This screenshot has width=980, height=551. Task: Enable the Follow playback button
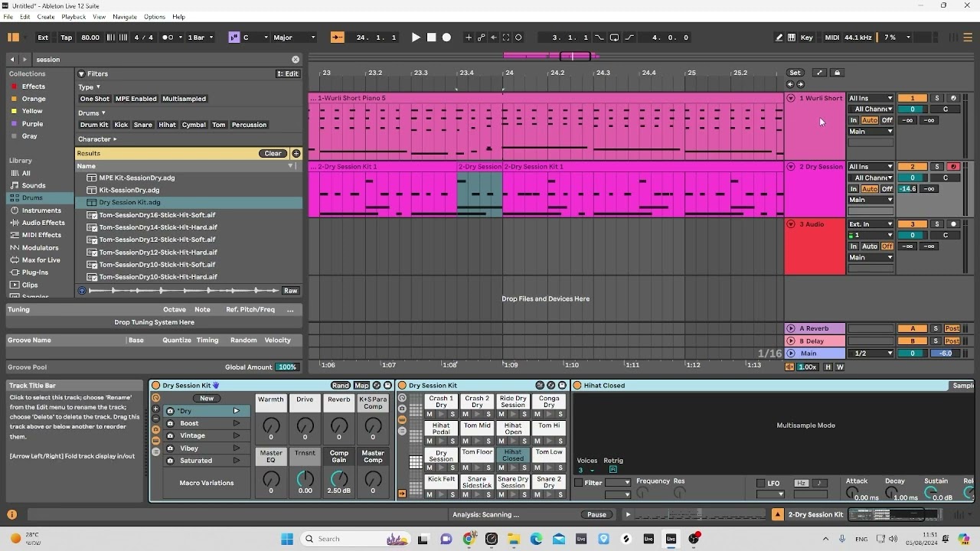[338, 37]
